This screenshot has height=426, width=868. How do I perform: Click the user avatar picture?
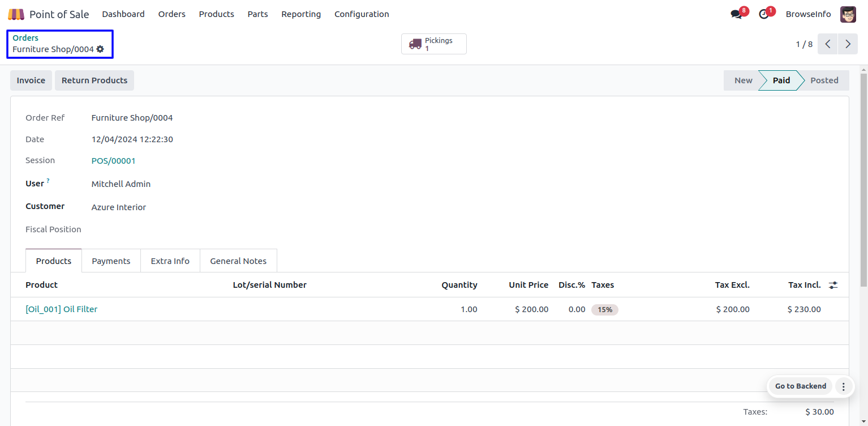(848, 14)
